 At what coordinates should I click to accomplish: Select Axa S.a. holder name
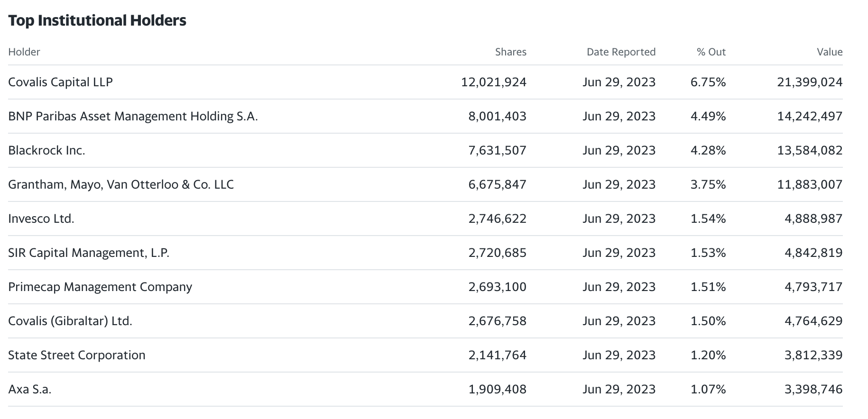pyautogui.click(x=29, y=389)
